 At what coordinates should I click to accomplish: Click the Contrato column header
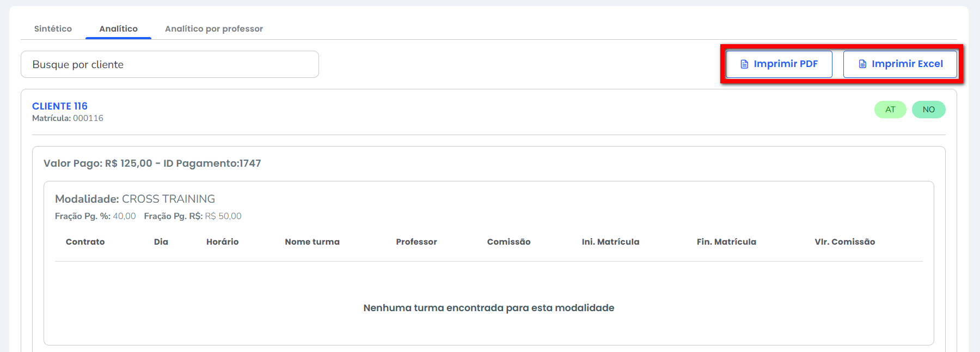pos(85,242)
